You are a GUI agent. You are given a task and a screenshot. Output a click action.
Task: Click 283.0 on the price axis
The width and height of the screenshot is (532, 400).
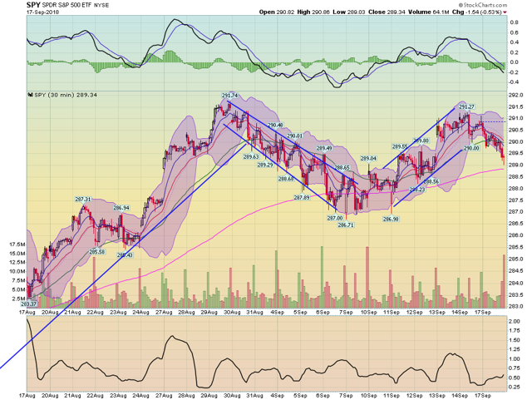tap(514, 306)
